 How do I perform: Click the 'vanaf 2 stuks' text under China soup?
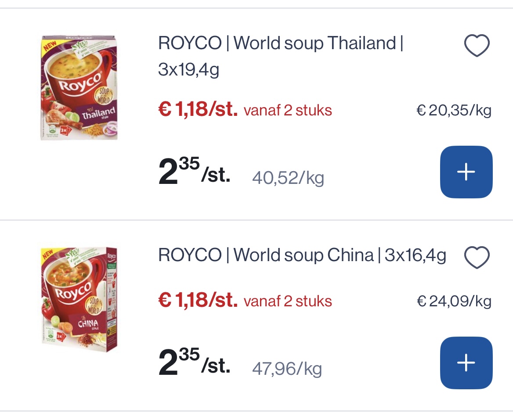click(x=288, y=302)
